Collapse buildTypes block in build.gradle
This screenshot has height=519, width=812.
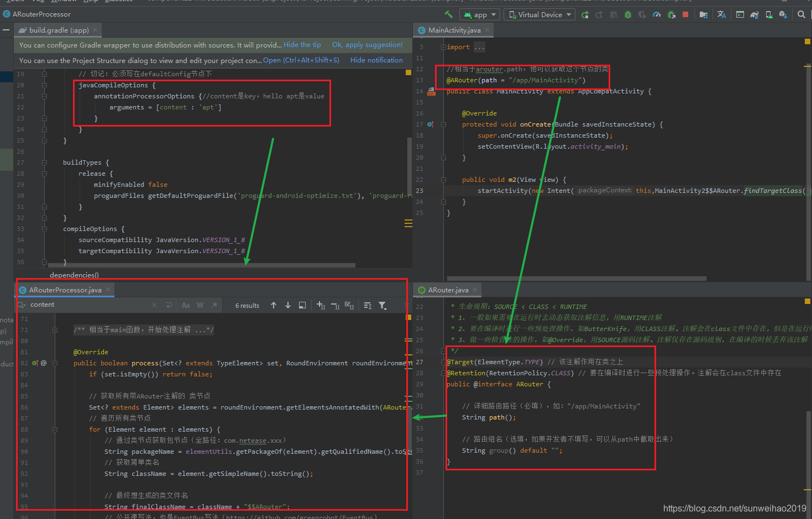[x=44, y=162]
